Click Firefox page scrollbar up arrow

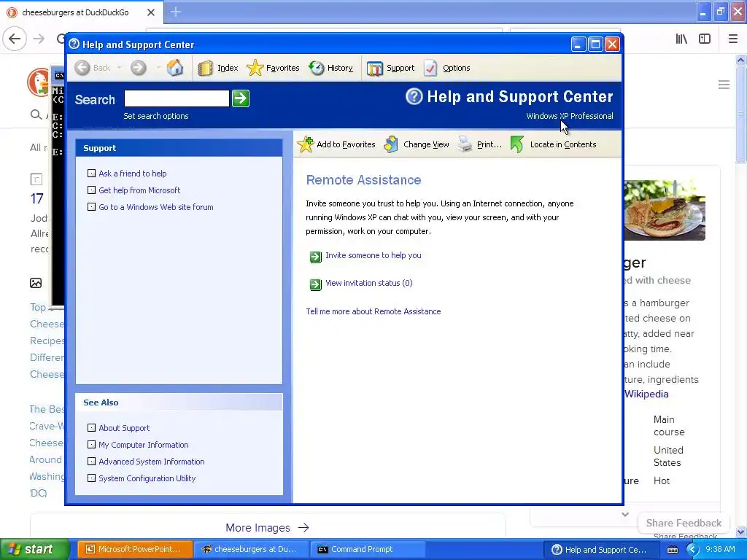(x=741, y=60)
